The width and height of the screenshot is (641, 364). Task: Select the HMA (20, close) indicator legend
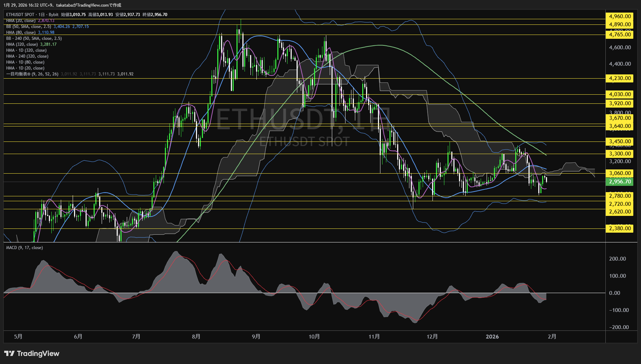pos(21,21)
